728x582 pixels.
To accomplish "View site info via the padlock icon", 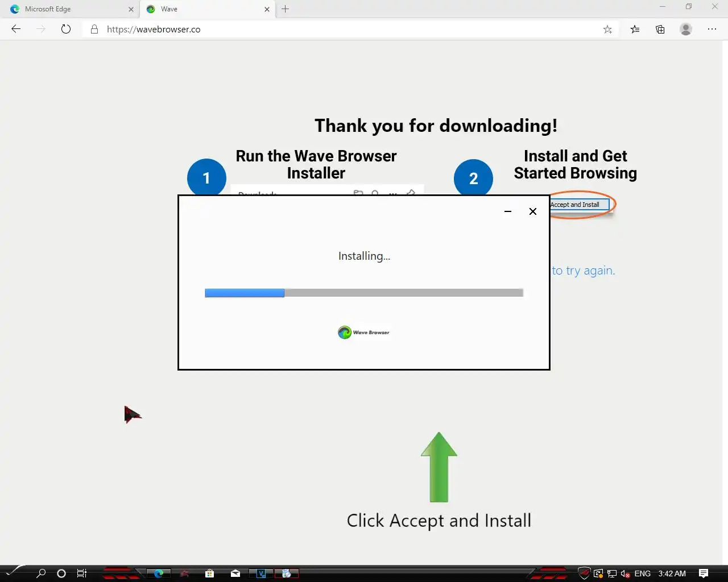I will 94,29.
